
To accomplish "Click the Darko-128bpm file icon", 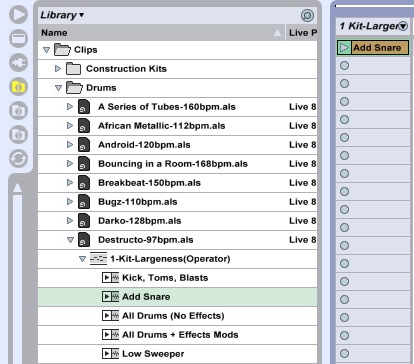I will click(84, 221).
